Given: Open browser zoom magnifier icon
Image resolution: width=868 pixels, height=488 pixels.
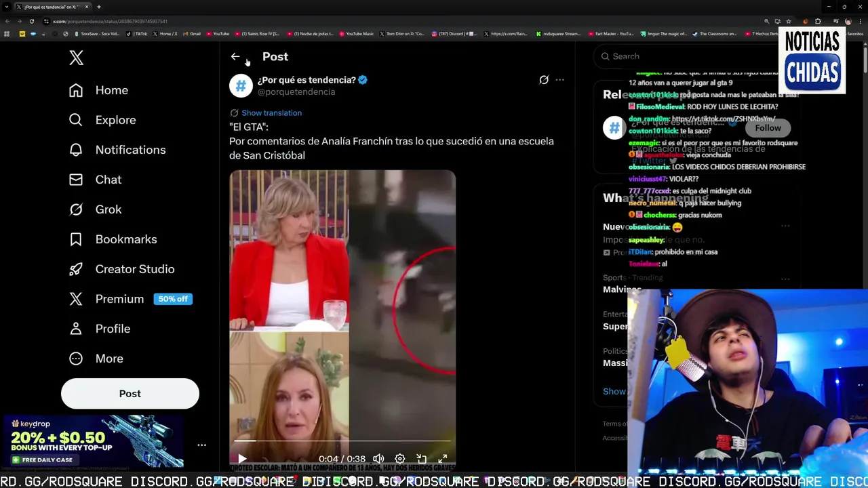Looking at the screenshot, I should pos(767,21).
